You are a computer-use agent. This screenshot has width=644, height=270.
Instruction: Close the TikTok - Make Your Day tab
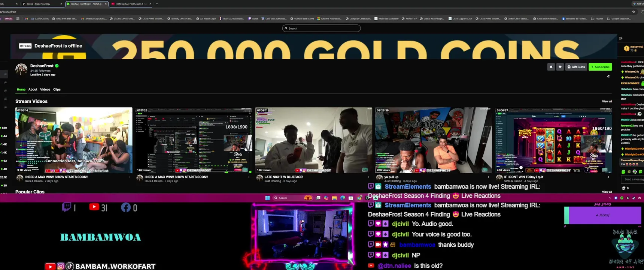61,4
